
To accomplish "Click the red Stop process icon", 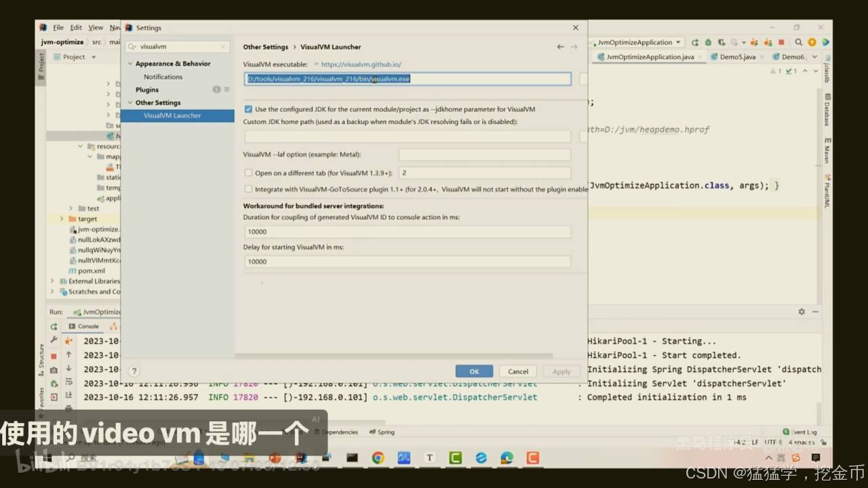I will tap(53, 356).
